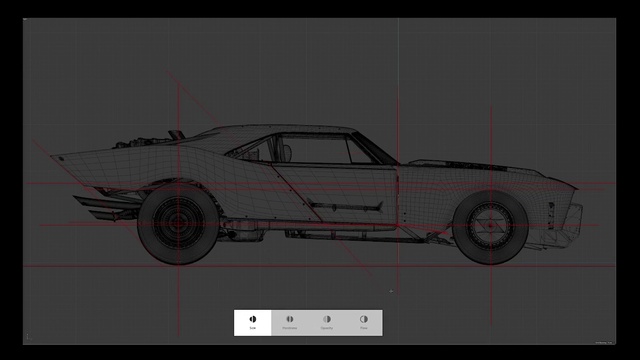
Task: Select the Size brush option
Action: pos(253,322)
